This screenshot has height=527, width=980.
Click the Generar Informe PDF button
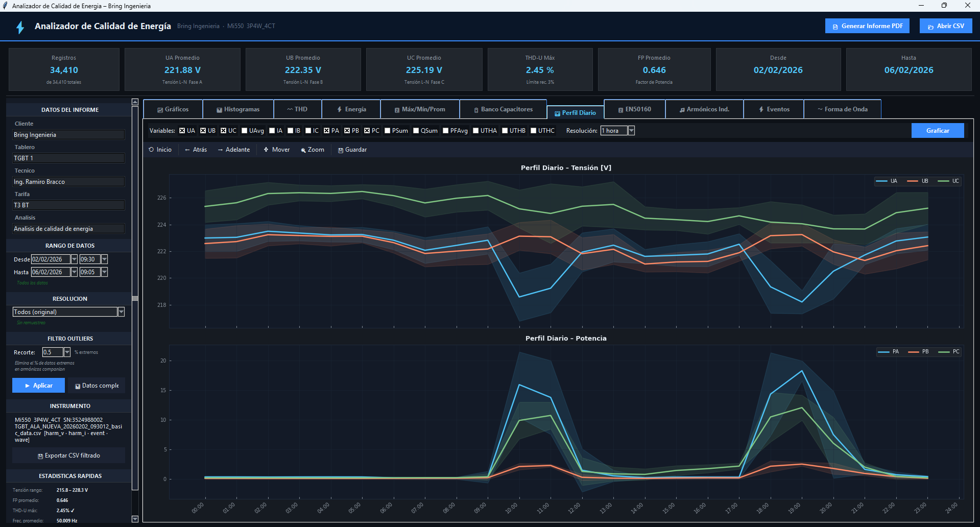pyautogui.click(x=867, y=26)
